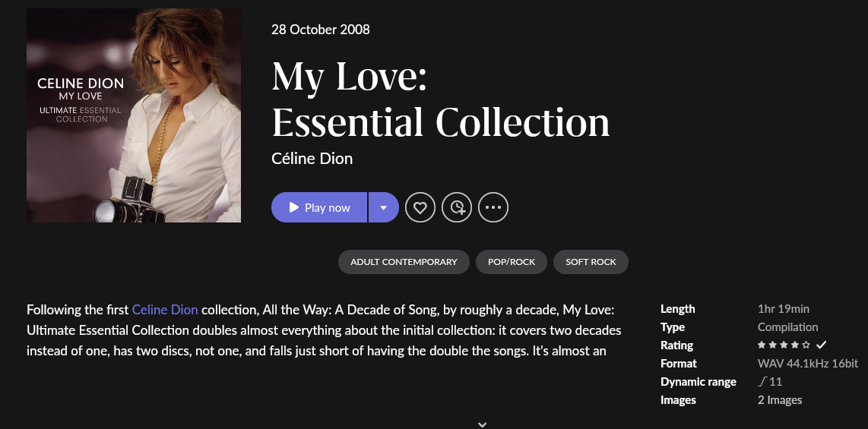
Task: Click the WAV 44.1kHz 16bit format text
Action: (x=808, y=363)
